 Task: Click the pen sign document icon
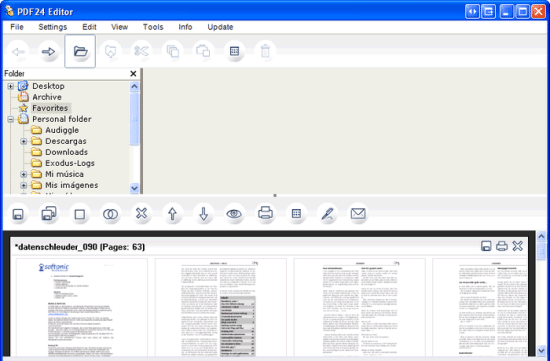327,214
